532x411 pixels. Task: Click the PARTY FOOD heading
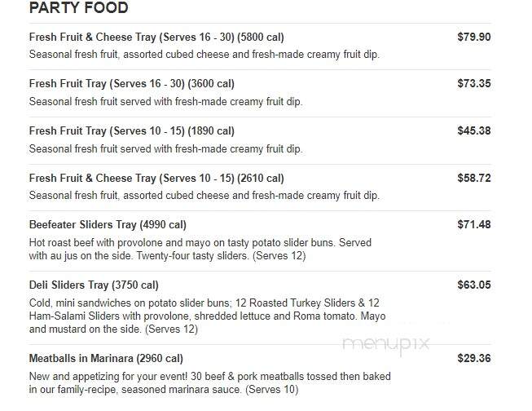[78, 8]
